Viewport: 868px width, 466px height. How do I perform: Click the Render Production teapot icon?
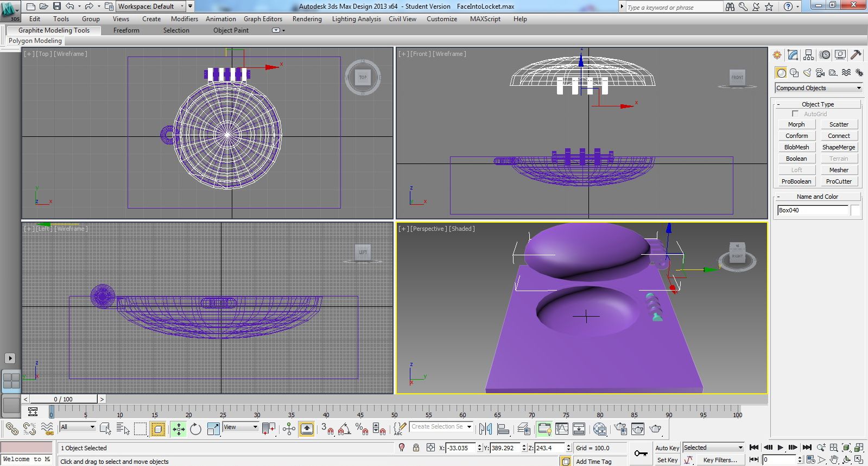click(656, 429)
